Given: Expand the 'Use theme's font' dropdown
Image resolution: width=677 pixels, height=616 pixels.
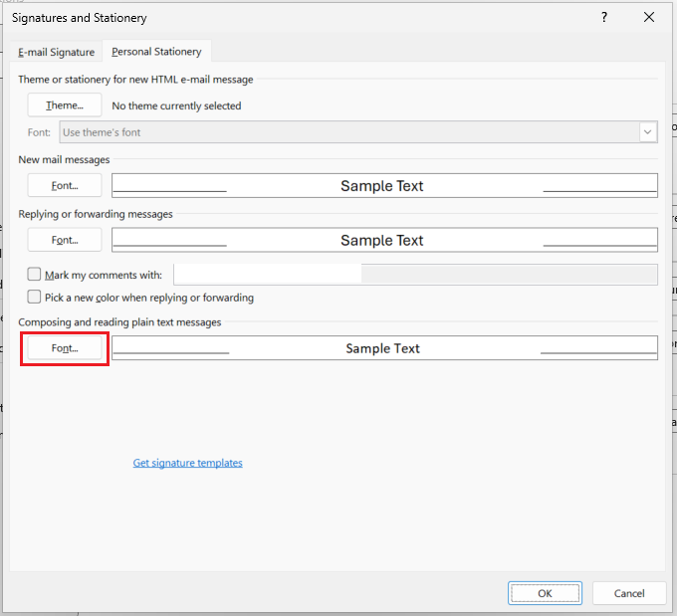Looking at the screenshot, I should pyautogui.click(x=647, y=132).
